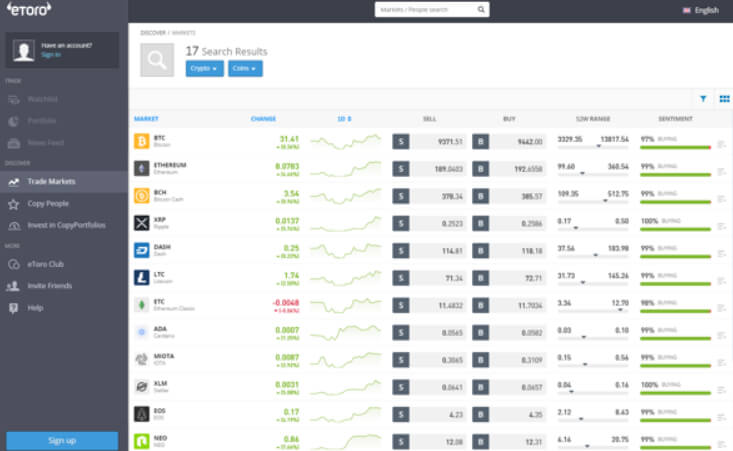Open the row options icon for DASH
The image size is (733, 451).
coord(722,253)
